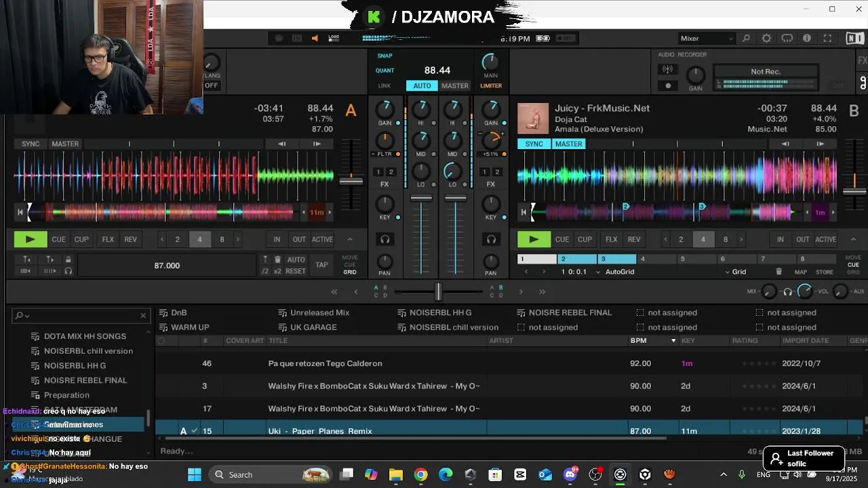Sort tracks via BPM column arrow
Image resolution: width=868 pixels, height=488 pixels.
(673, 340)
